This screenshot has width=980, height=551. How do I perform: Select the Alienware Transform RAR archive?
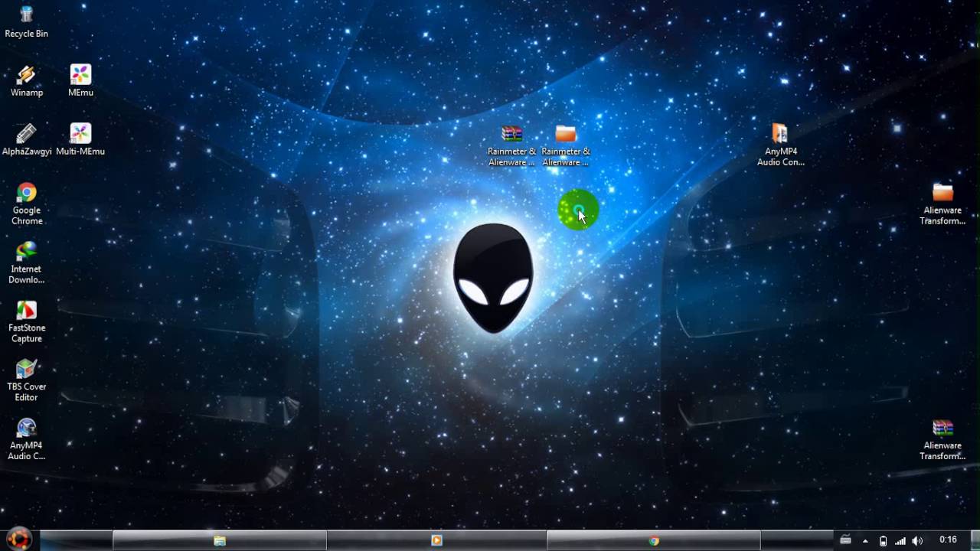[942, 439]
